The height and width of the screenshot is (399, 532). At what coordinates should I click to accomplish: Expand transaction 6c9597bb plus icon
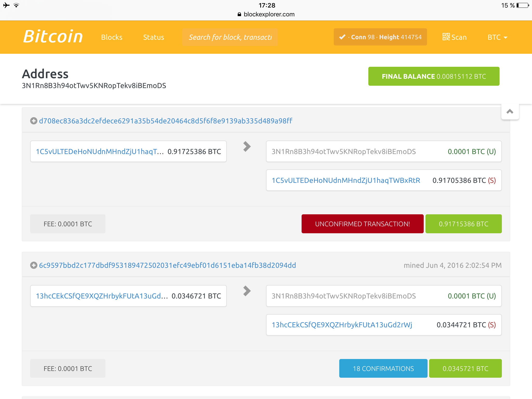pos(34,265)
